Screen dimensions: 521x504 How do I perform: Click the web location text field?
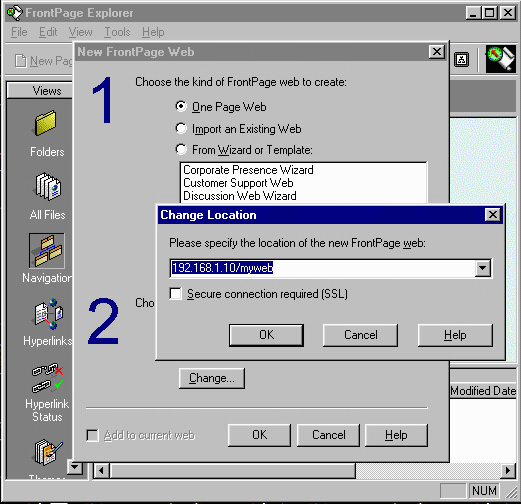tap(323, 268)
